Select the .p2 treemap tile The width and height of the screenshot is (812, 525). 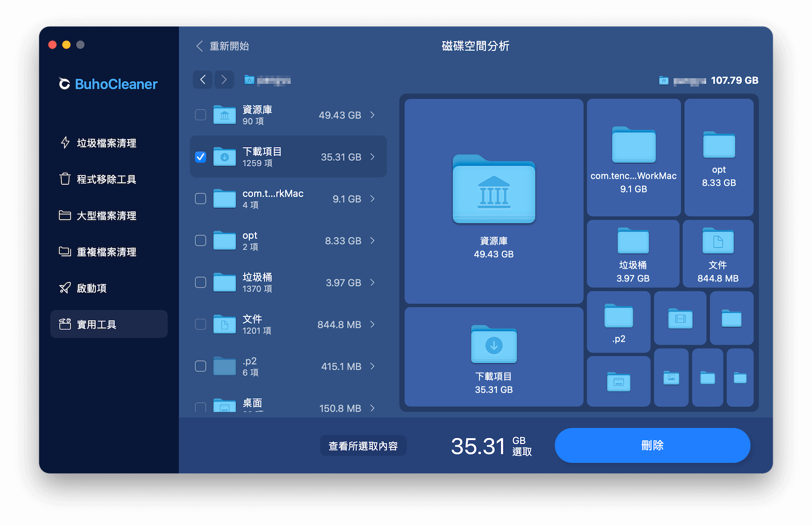tap(619, 322)
